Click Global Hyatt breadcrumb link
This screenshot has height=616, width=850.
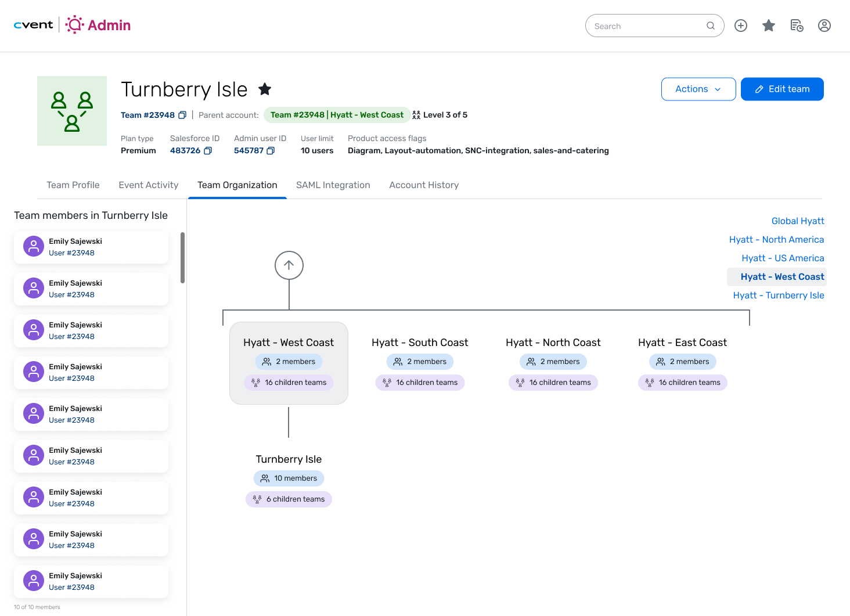[798, 221]
